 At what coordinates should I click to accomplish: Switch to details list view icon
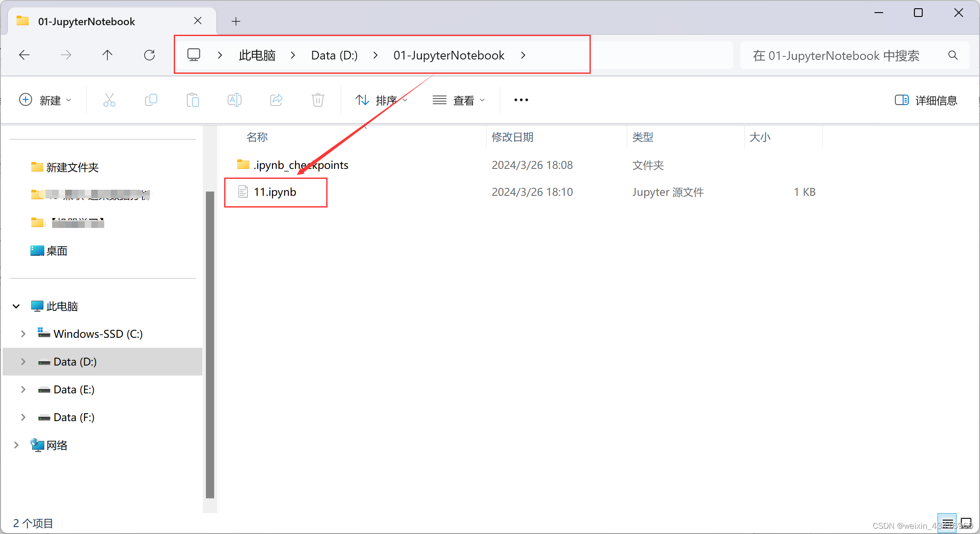pos(947,523)
